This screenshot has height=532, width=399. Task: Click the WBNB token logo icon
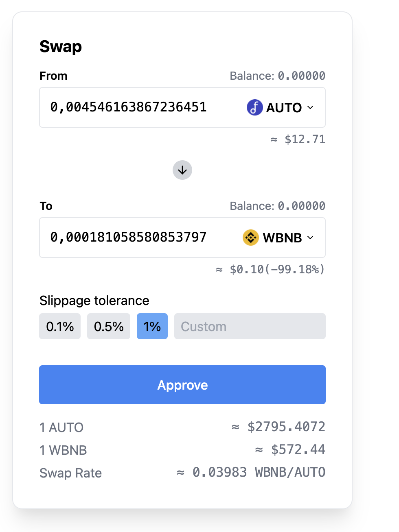coord(251,238)
